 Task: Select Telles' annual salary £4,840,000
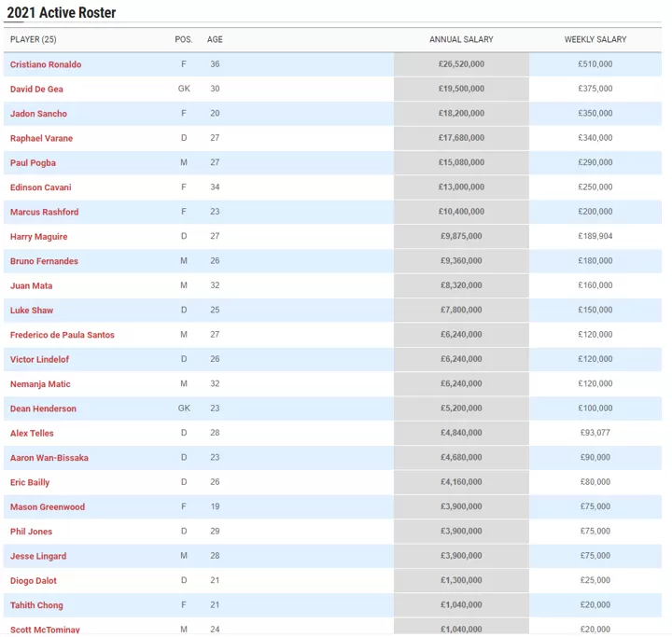pos(462,433)
